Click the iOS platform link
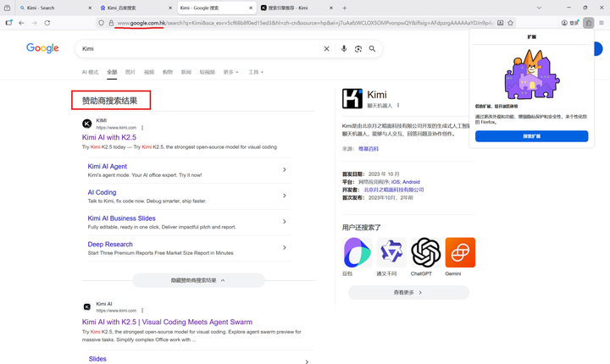610x364 pixels. click(396, 182)
